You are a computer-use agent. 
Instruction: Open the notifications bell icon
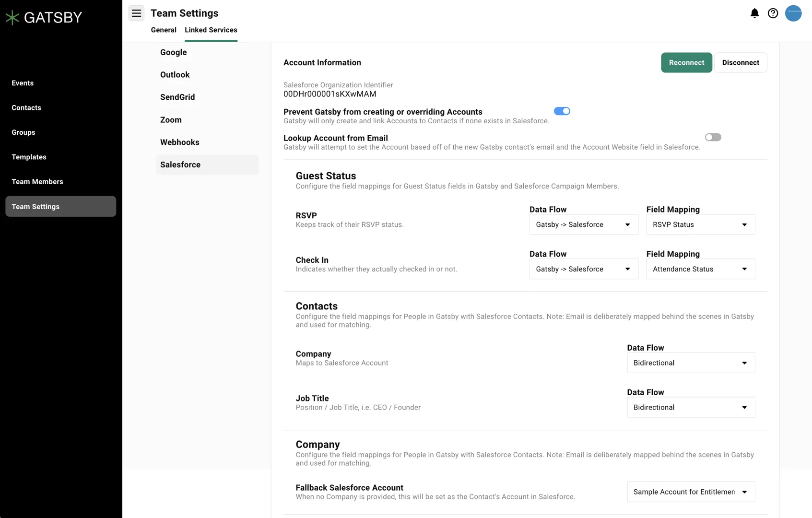[x=754, y=13]
